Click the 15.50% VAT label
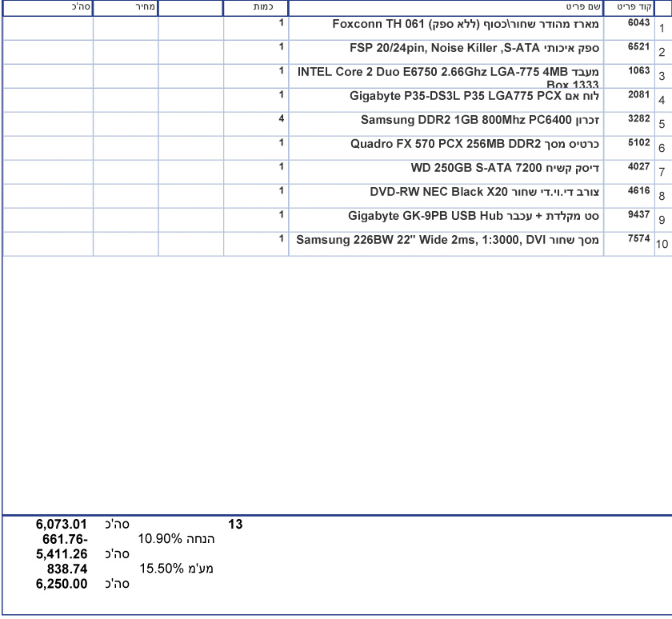Viewport: 672px width, 619px height. click(x=176, y=569)
